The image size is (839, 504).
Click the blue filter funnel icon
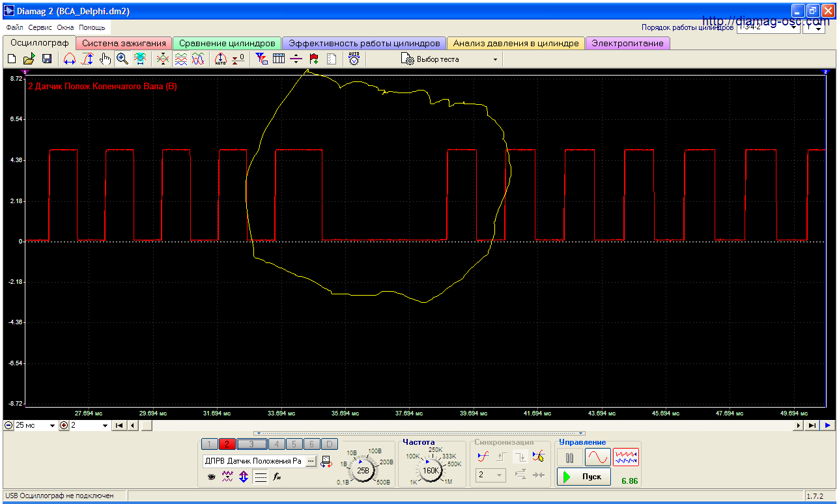click(261, 59)
